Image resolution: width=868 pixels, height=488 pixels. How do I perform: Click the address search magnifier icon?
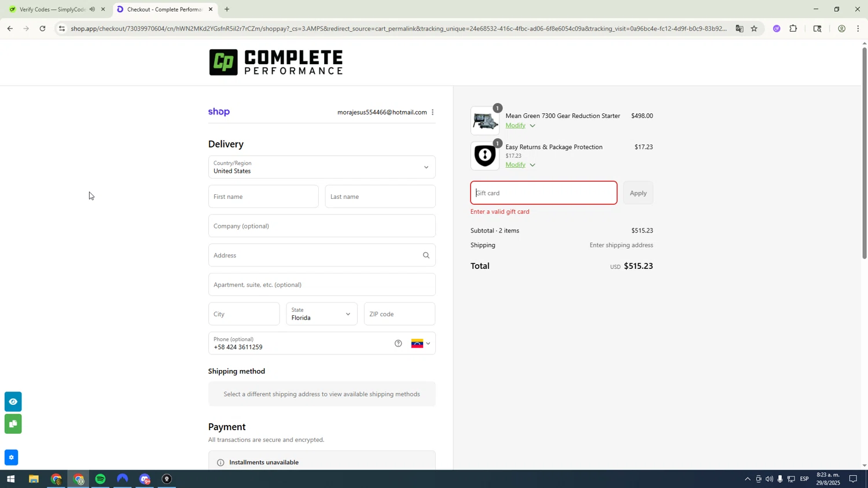click(426, 255)
